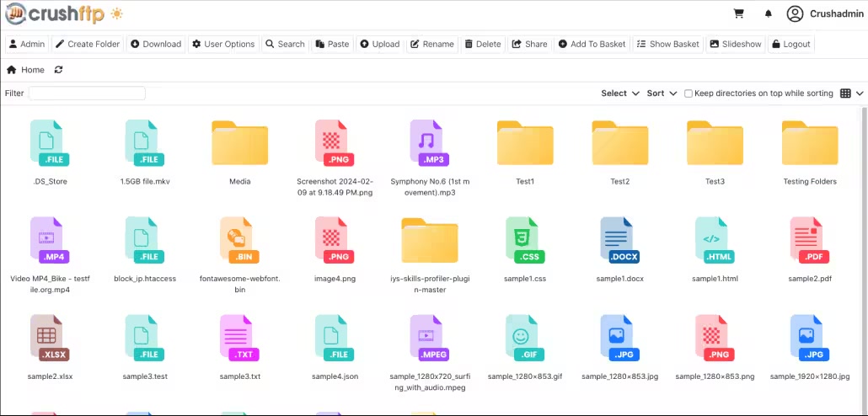
Task: Open User Options from the toolbar
Action: [x=222, y=44]
